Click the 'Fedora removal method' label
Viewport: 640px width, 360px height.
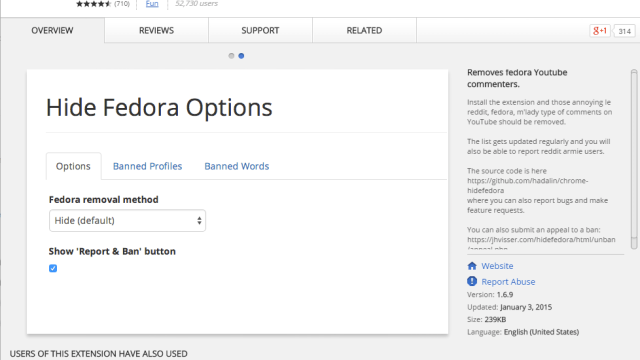click(x=104, y=200)
